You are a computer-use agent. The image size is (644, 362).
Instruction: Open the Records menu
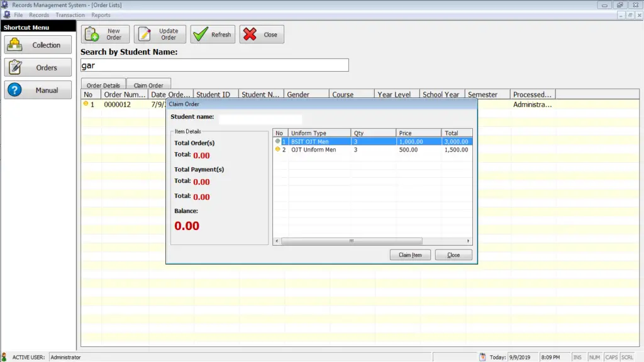[x=39, y=14]
